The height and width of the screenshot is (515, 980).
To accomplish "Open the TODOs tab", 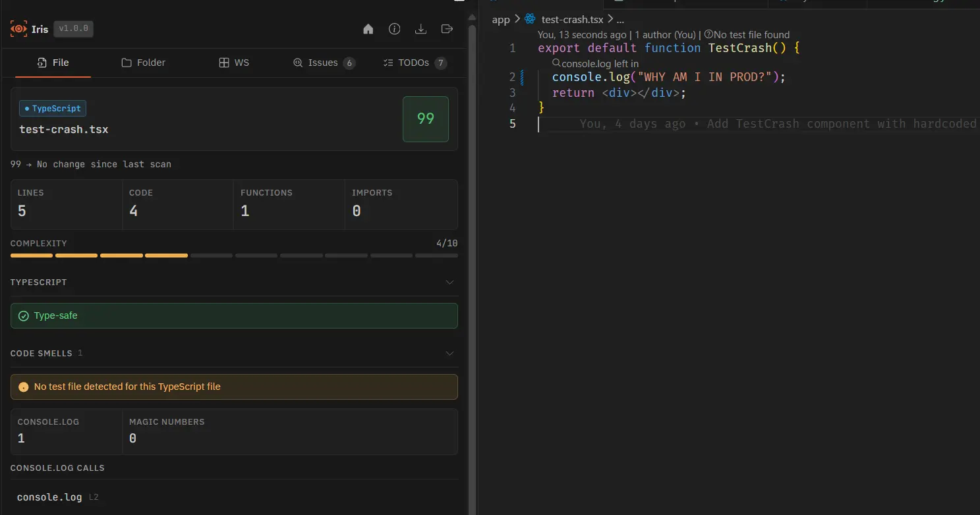I will click(415, 63).
